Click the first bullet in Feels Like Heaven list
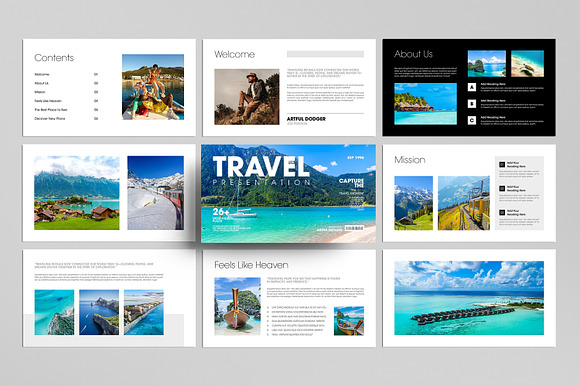 [297, 307]
